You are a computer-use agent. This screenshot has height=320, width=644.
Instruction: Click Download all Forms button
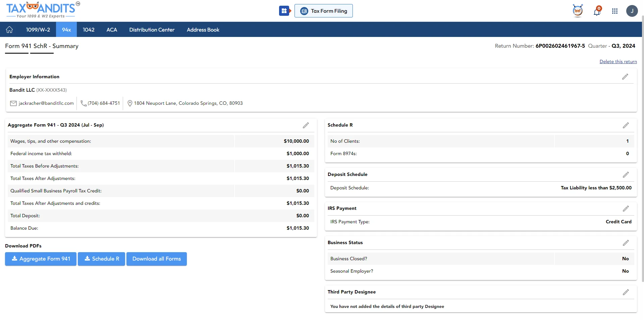click(x=157, y=259)
